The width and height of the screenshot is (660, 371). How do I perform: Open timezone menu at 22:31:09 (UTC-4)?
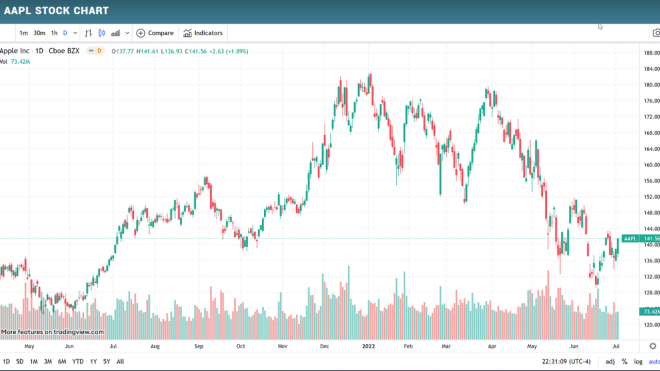566,361
